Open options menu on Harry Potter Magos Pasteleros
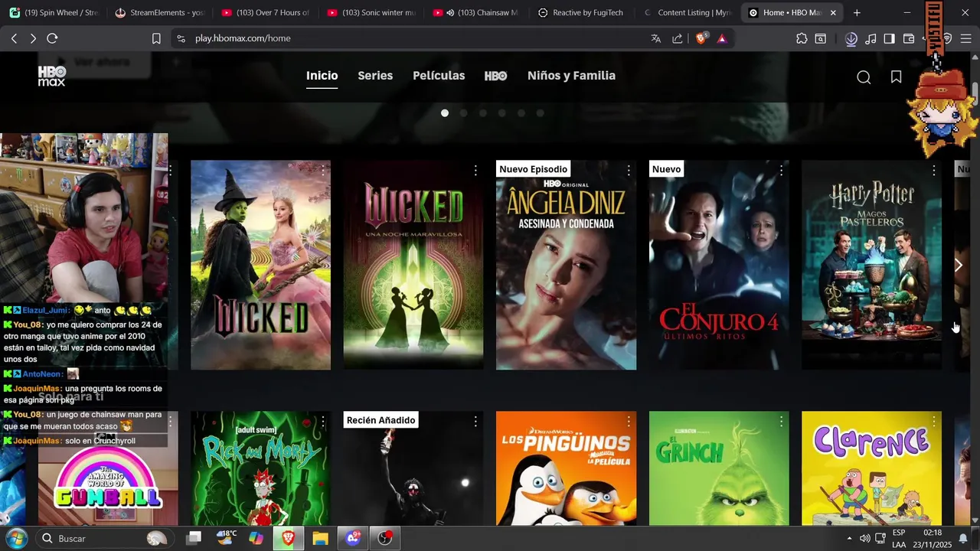The image size is (980, 551). [934, 170]
